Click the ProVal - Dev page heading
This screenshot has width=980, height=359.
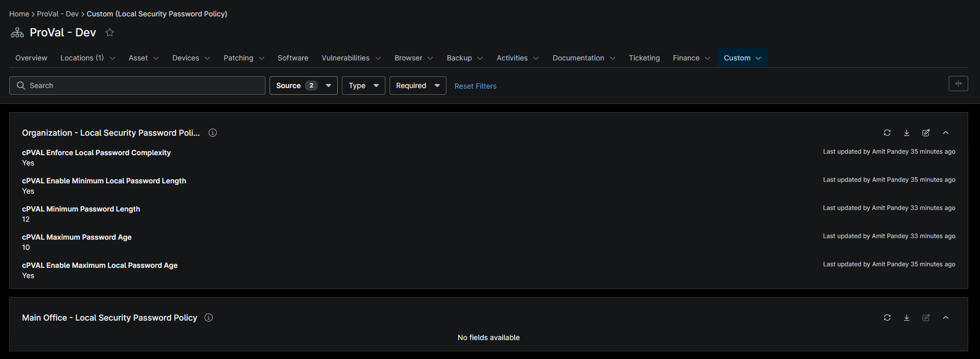[x=63, y=32]
